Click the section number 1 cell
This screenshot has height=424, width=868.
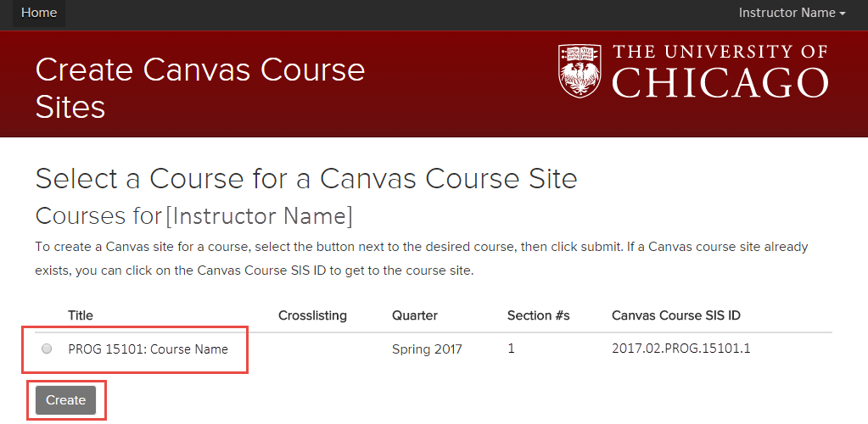511,348
